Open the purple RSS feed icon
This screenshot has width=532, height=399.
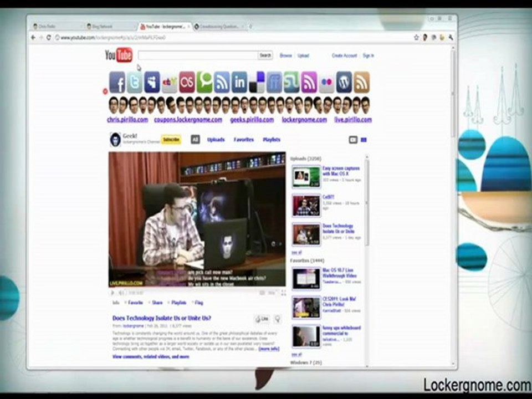[309, 82]
